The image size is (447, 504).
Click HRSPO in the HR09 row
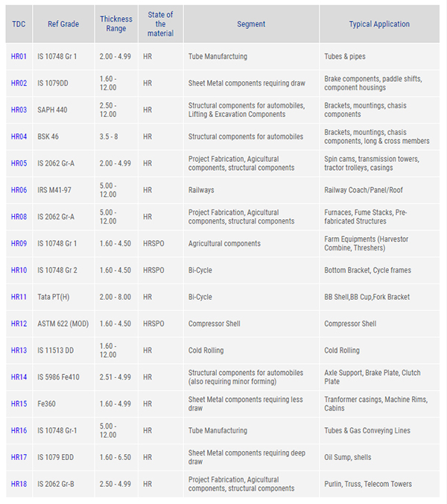click(153, 243)
